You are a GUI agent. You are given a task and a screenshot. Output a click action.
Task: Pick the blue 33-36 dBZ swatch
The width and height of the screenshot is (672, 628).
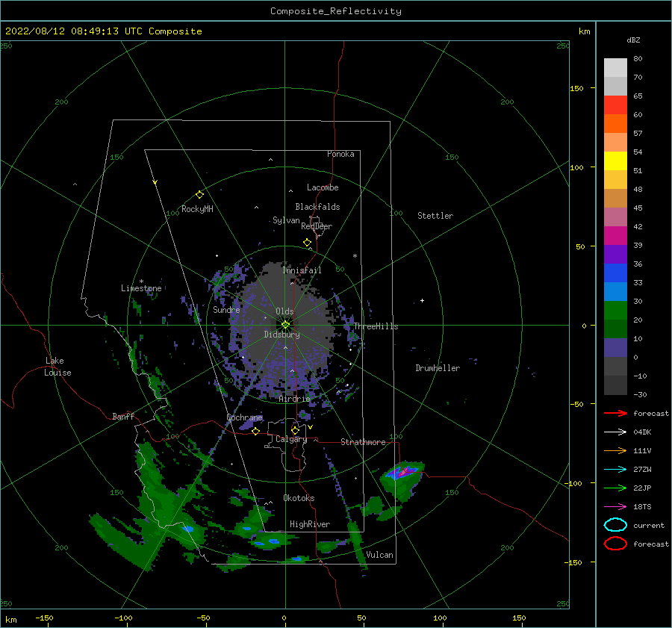(615, 273)
